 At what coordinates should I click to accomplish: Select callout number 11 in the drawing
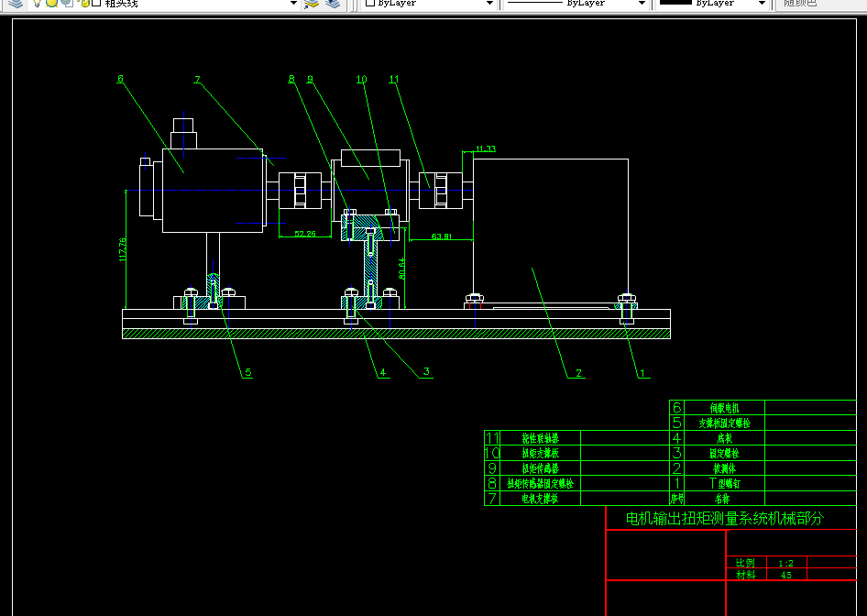click(x=394, y=79)
